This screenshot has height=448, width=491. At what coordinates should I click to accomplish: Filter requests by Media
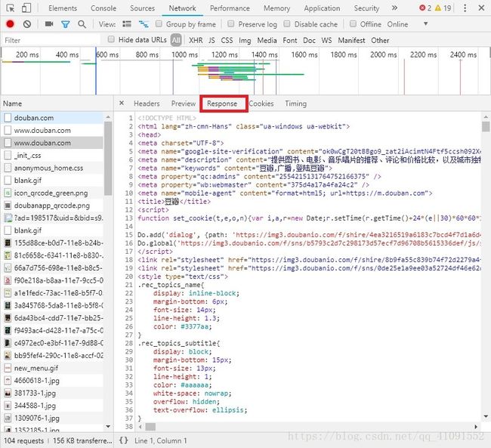[267, 40]
